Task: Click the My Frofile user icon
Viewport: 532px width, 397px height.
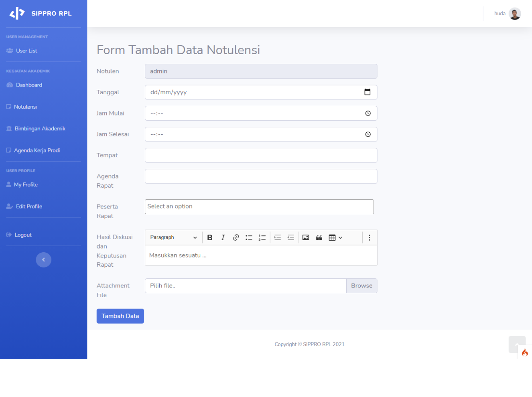Action: click(8, 184)
